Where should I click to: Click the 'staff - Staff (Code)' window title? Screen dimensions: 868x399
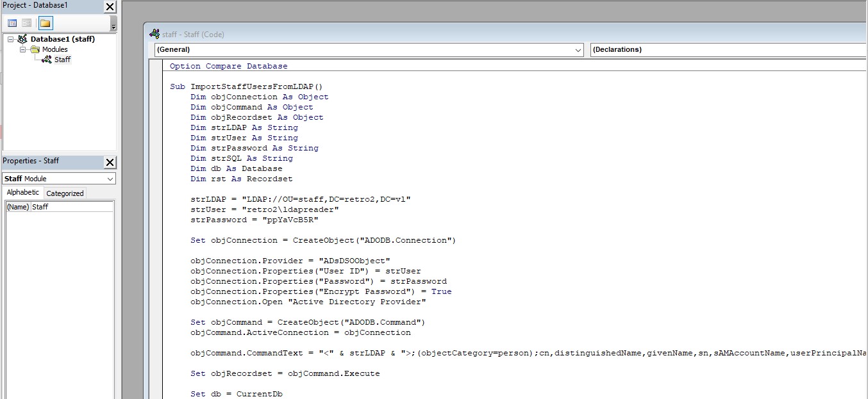coord(193,35)
